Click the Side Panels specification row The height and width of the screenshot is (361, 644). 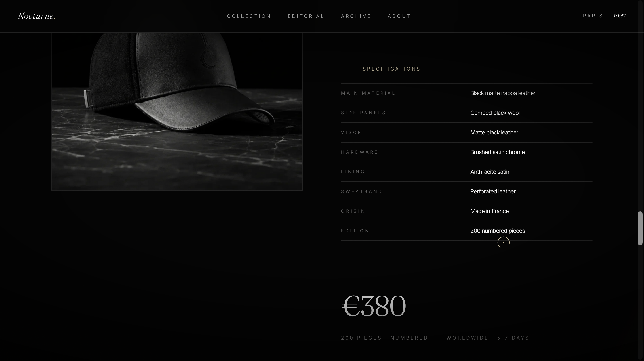tap(467, 113)
